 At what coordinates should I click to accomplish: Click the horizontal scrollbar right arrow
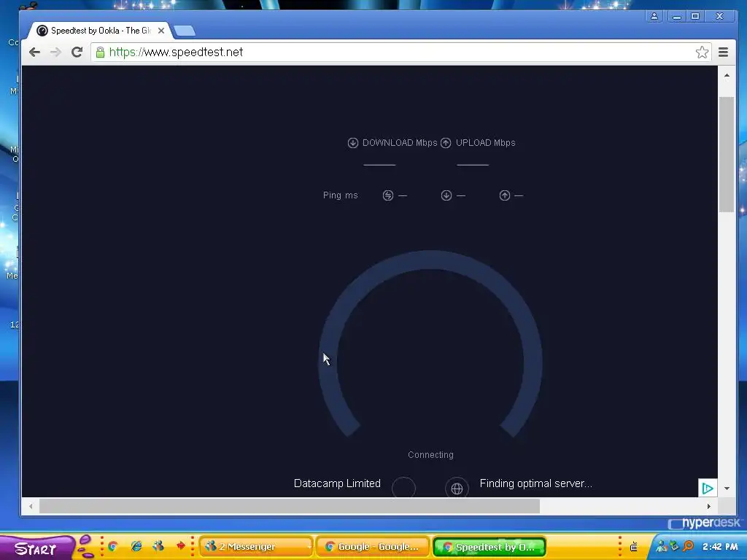(x=708, y=506)
